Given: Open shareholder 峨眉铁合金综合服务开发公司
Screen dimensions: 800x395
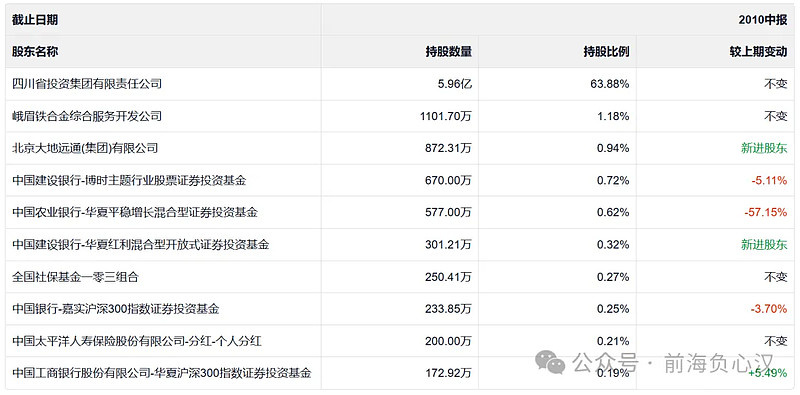Looking at the screenshot, I should (87, 116).
